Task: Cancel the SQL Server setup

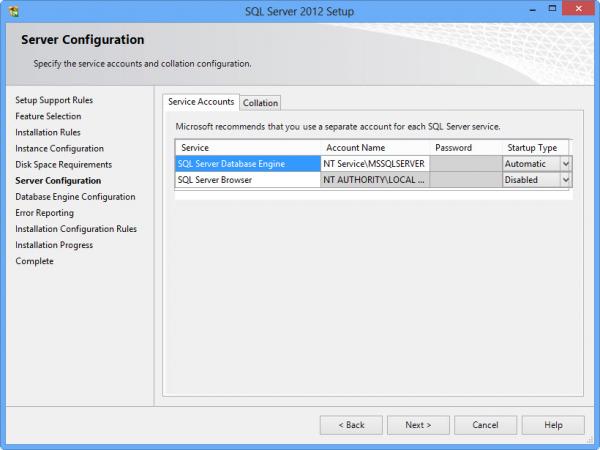Action: click(486, 425)
